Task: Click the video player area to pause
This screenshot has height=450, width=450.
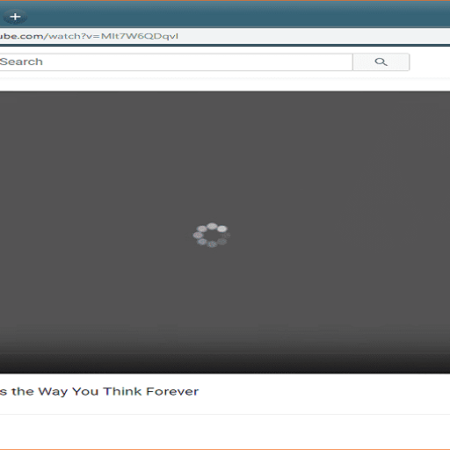Action: pos(225,232)
